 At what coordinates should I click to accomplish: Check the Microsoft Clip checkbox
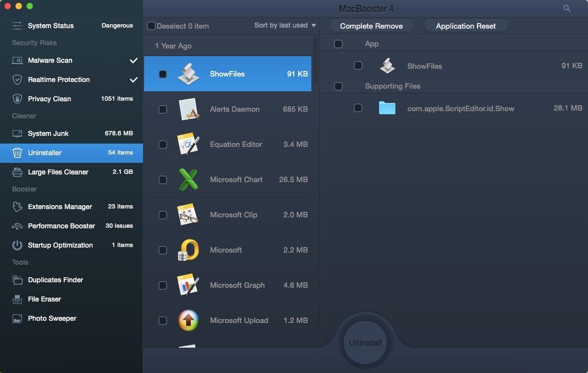(x=163, y=215)
